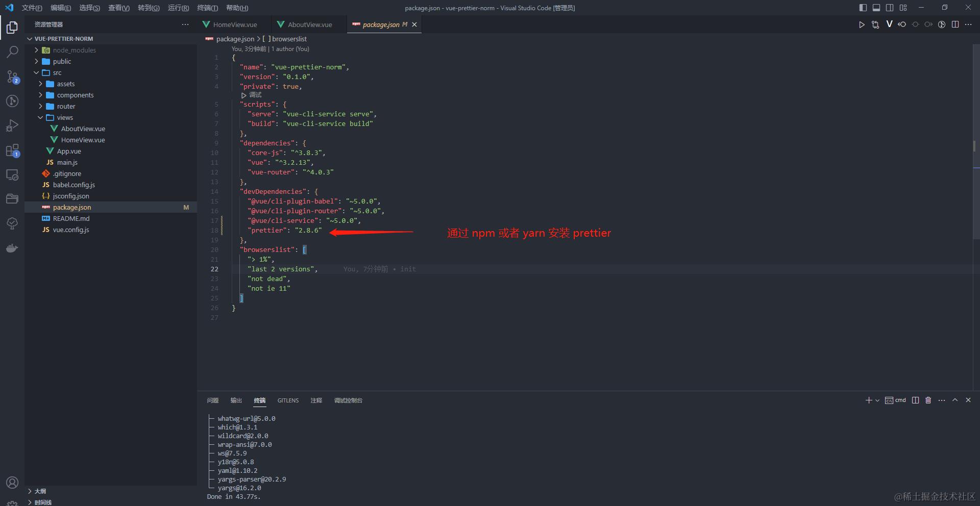Image resolution: width=980 pixels, height=506 pixels.
Task: Open the folder icon view in activity bar
Action: pos(12,199)
